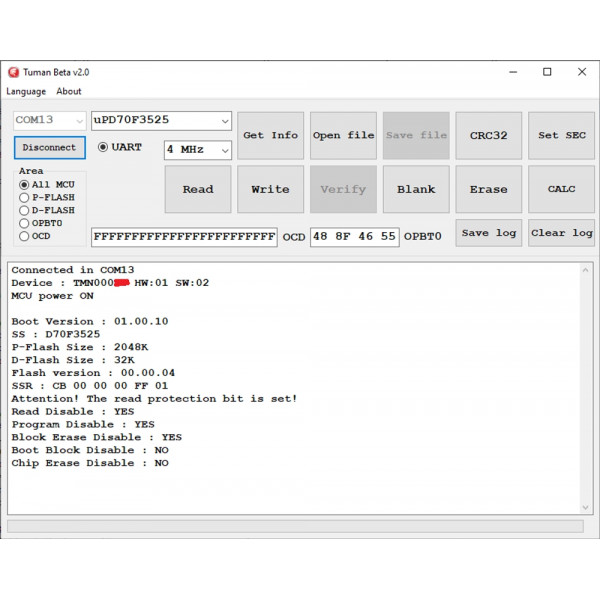Click the Disconnect button
This screenshot has height=600, width=600.
pyautogui.click(x=49, y=147)
